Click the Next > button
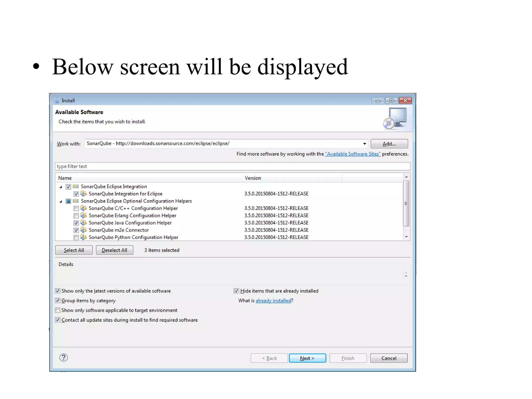This screenshot has width=532, height=399. point(307,358)
